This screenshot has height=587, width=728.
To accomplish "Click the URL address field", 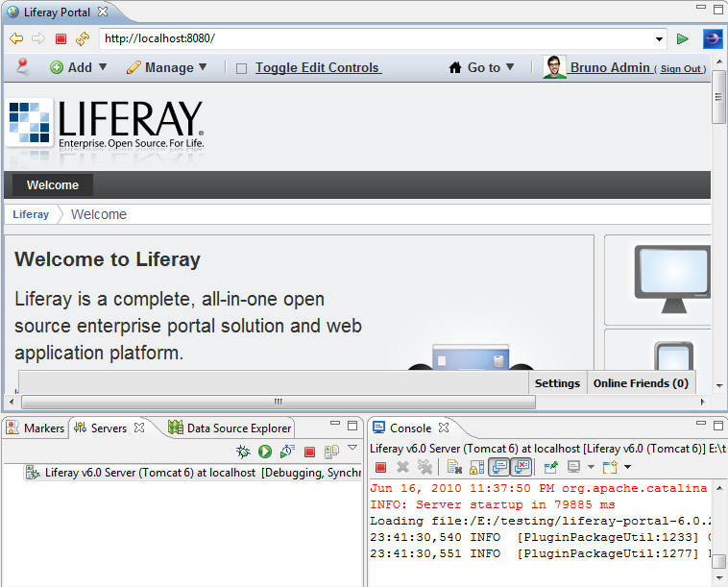I will [375, 39].
